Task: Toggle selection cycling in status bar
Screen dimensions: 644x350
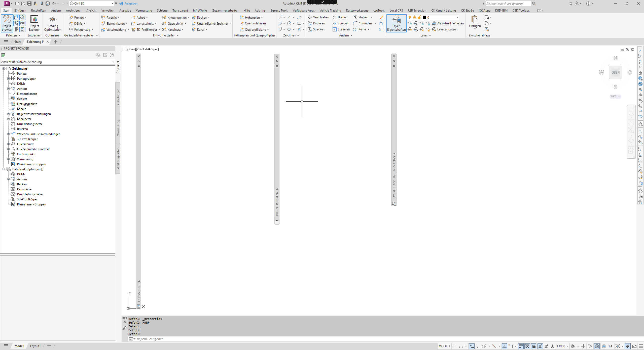Action: click(x=533, y=346)
